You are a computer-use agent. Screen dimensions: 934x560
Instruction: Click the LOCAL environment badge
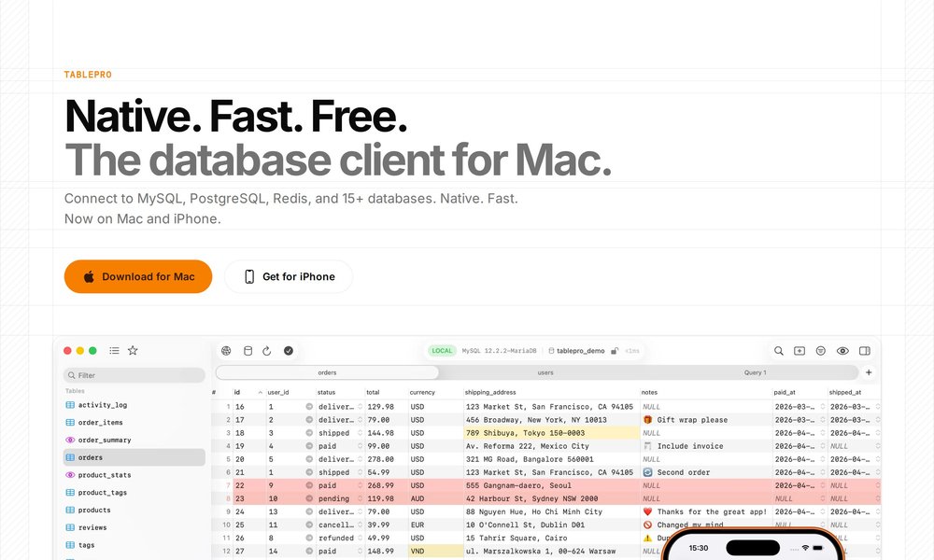[442, 351]
